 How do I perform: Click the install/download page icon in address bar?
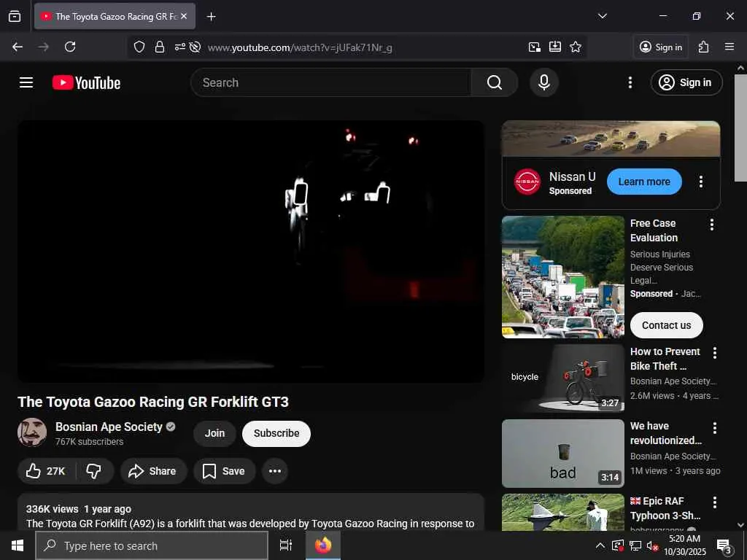pyautogui.click(x=555, y=47)
